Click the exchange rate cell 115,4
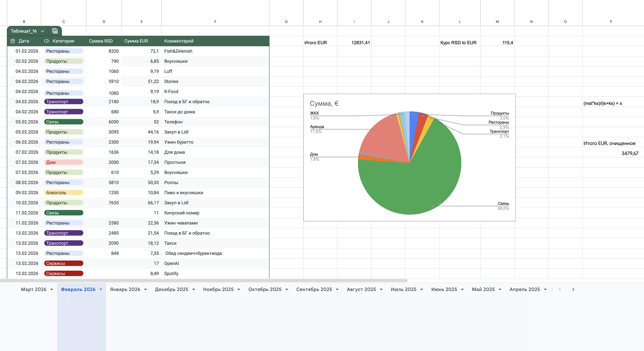644x351 pixels. [497, 43]
